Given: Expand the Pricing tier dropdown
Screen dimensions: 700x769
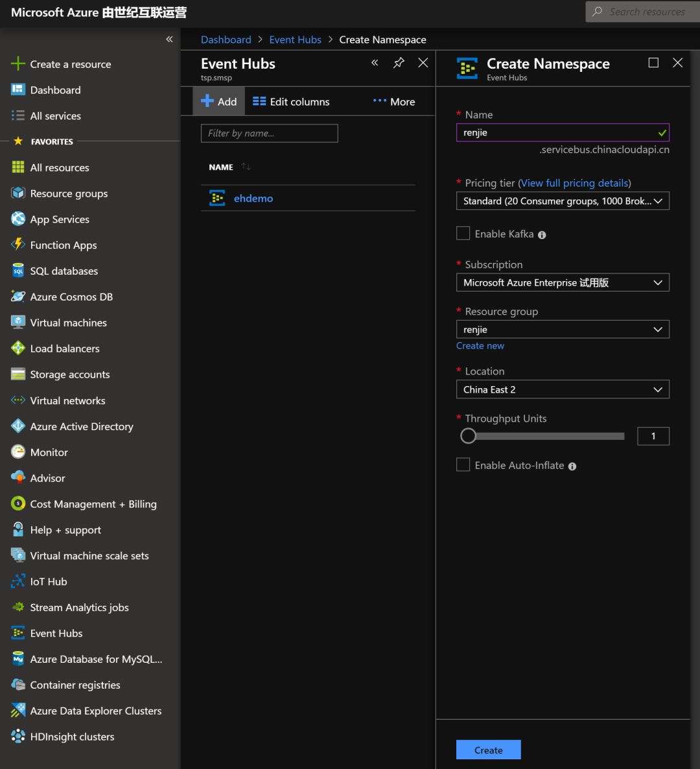Looking at the screenshot, I should (x=562, y=201).
